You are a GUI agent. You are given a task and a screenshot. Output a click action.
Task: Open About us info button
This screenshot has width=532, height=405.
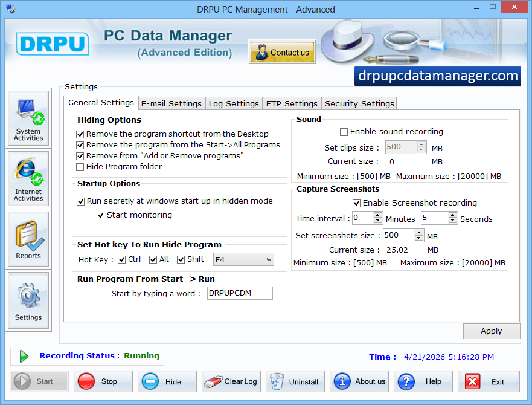coord(359,381)
